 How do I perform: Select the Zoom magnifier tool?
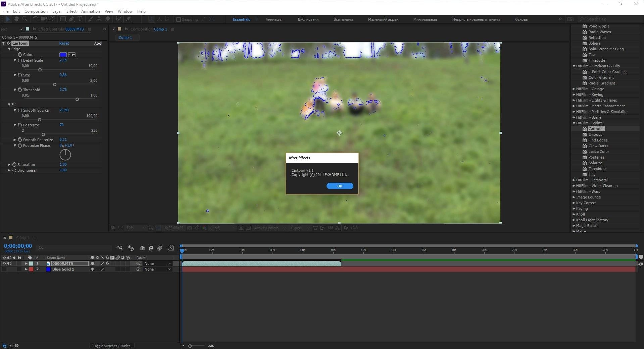(x=24, y=19)
